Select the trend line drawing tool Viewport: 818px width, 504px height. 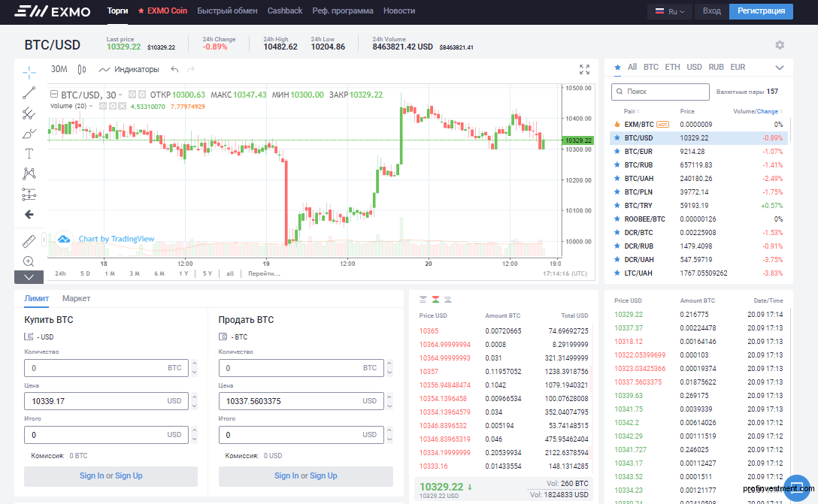coord(29,93)
